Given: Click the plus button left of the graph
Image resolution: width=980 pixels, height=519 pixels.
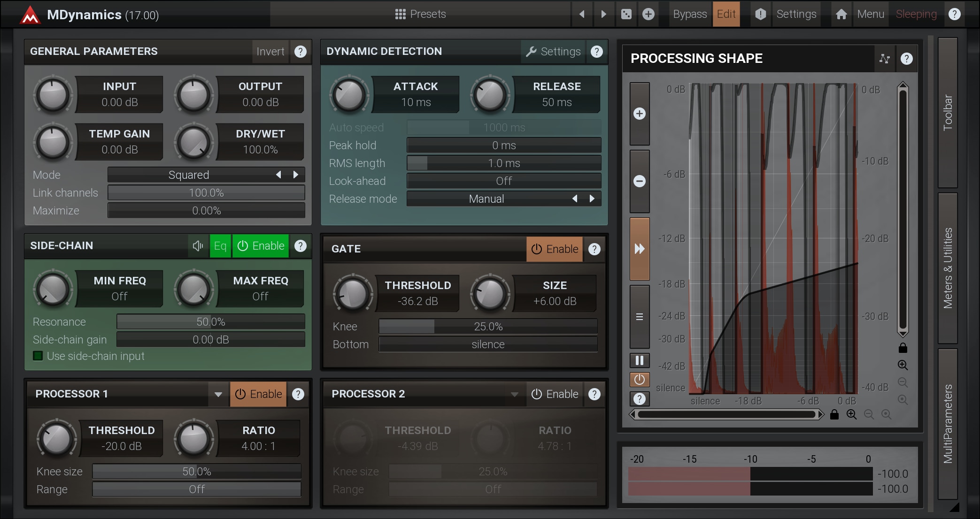Looking at the screenshot, I should [639, 114].
